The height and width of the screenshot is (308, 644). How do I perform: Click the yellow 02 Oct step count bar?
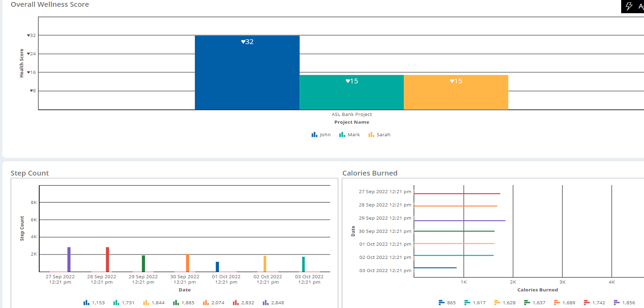265,264
